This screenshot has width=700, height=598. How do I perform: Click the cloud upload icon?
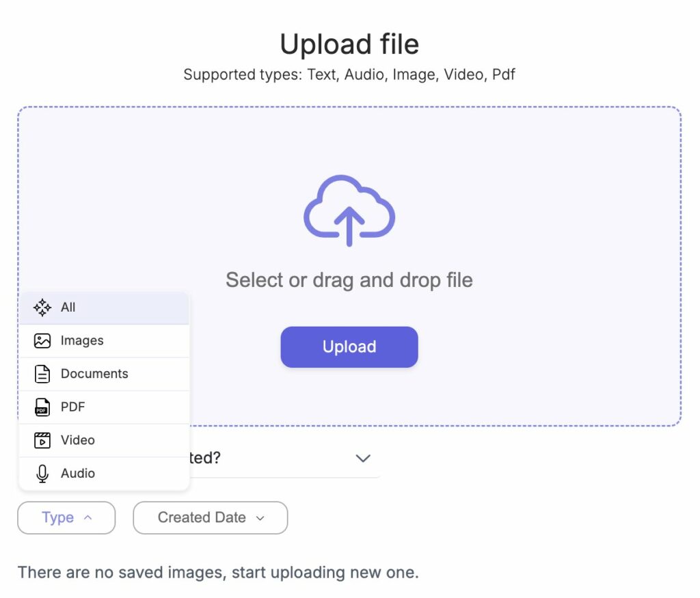[349, 210]
